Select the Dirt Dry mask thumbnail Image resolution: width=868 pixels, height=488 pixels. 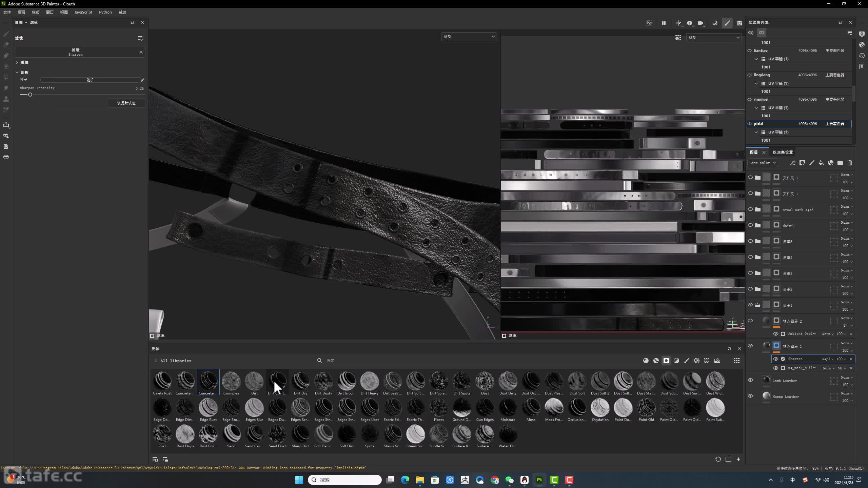point(300,383)
